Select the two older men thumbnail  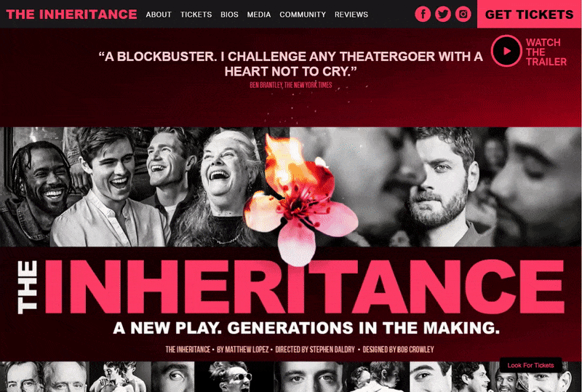44,377
